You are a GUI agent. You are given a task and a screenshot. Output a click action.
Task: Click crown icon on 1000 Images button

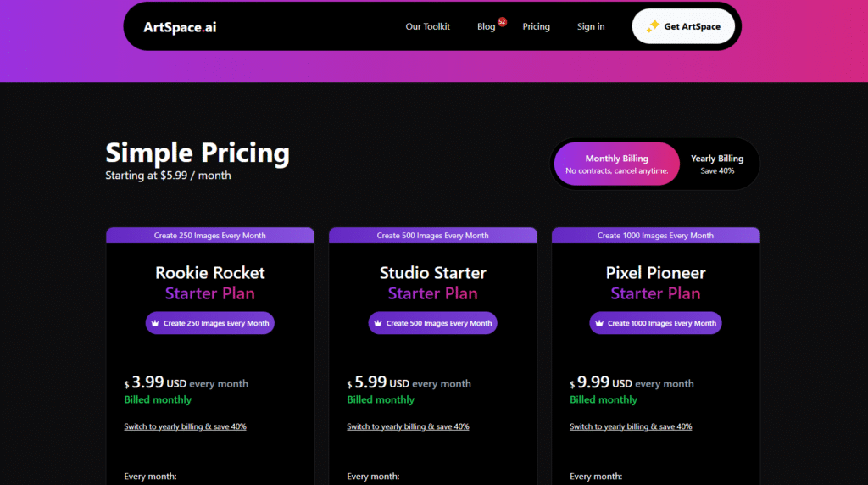(x=599, y=323)
